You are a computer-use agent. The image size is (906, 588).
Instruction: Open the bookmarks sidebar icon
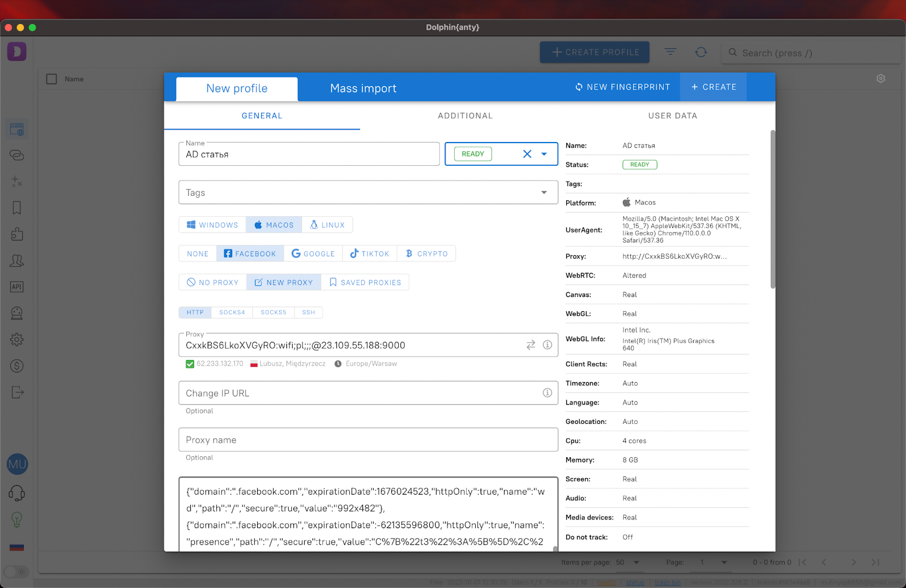(x=17, y=208)
